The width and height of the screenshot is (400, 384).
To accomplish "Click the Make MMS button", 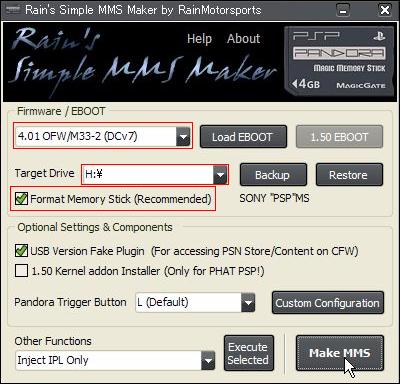I will [x=340, y=353].
